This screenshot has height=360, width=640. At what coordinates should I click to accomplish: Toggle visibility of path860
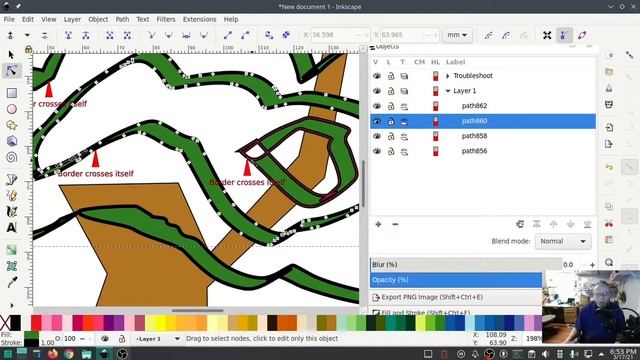[376, 121]
